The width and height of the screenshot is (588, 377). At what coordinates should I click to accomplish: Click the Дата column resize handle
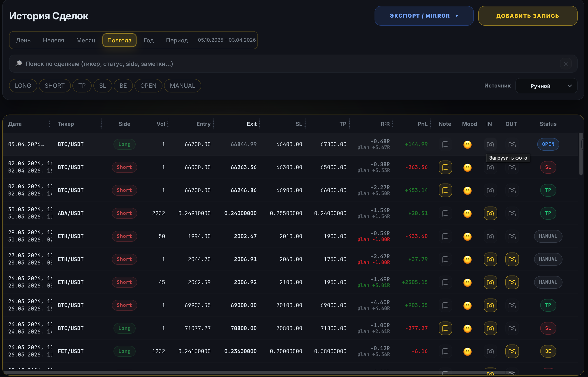[50, 124]
